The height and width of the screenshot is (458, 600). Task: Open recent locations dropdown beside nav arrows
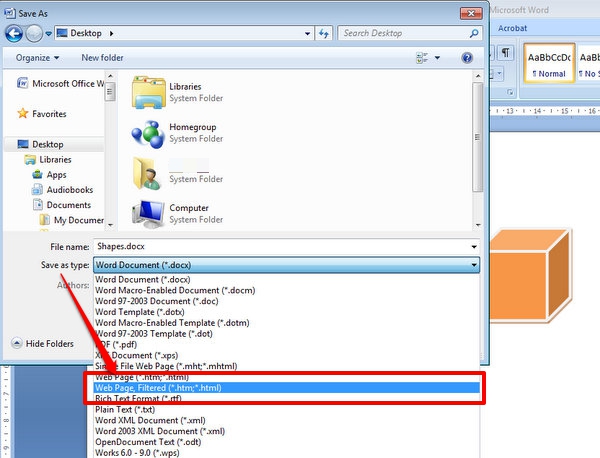[x=48, y=34]
